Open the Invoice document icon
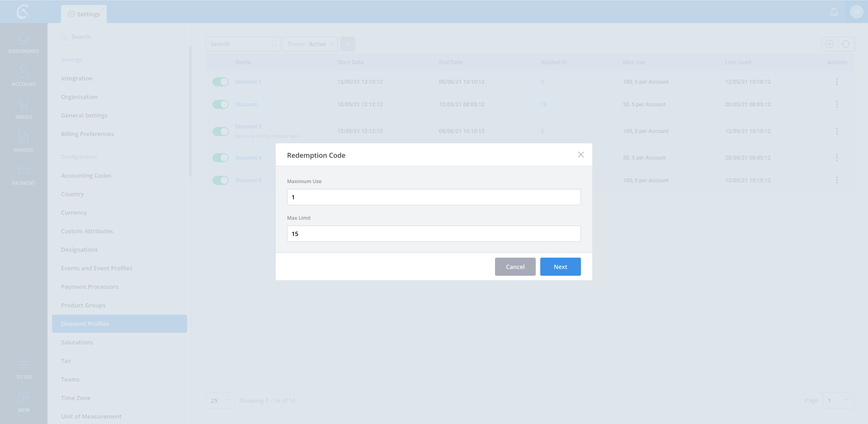Image resolution: width=868 pixels, height=424 pixels. 24,137
